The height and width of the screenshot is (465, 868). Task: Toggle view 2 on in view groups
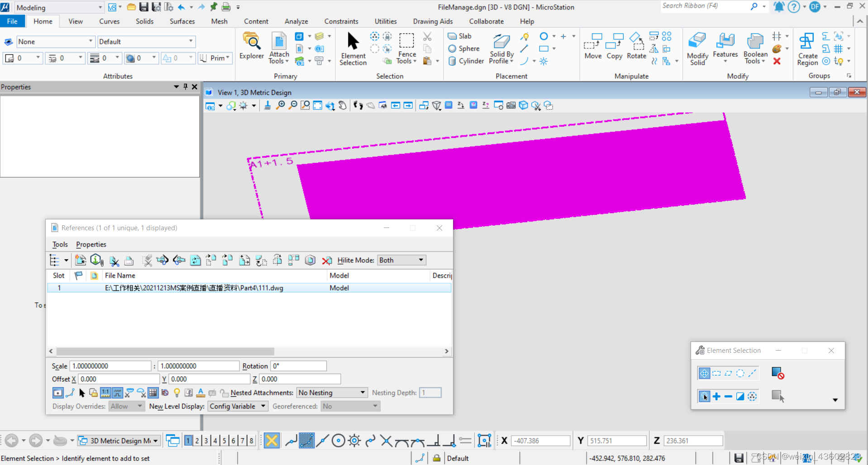pyautogui.click(x=197, y=441)
